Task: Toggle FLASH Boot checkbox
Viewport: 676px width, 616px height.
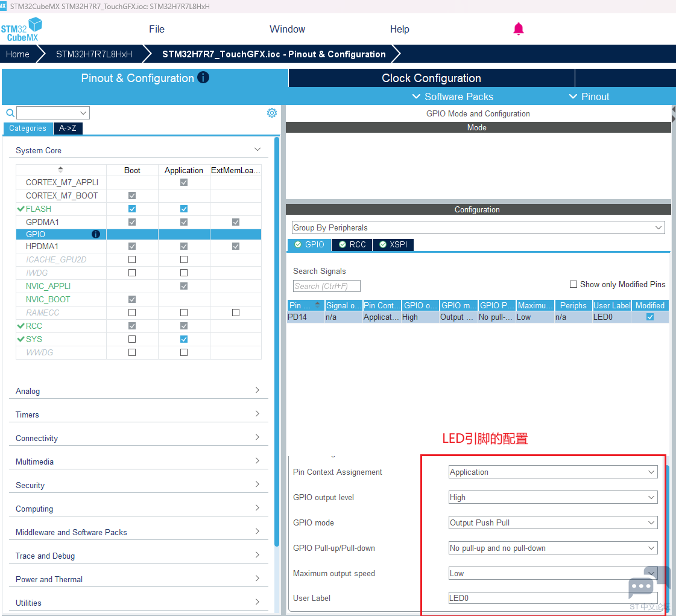Action: pyautogui.click(x=132, y=209)
